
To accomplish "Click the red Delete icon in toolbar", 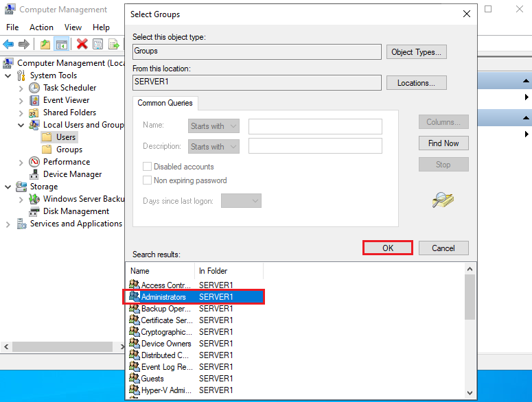I will click(x=82, y=45).
